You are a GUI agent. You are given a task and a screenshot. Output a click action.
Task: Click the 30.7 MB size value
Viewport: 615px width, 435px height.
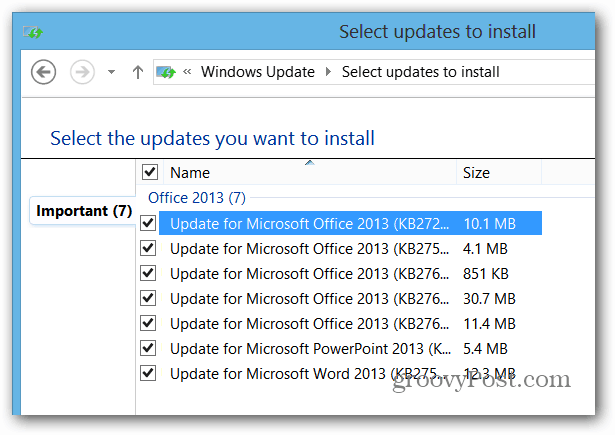pyautogui.click(x=489, y=299)
